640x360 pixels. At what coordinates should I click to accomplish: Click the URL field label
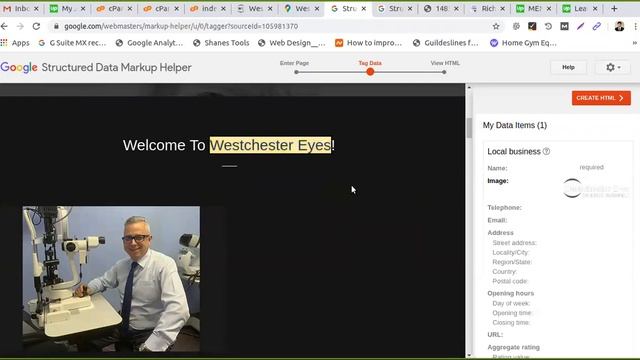click(x=495, y=334)
